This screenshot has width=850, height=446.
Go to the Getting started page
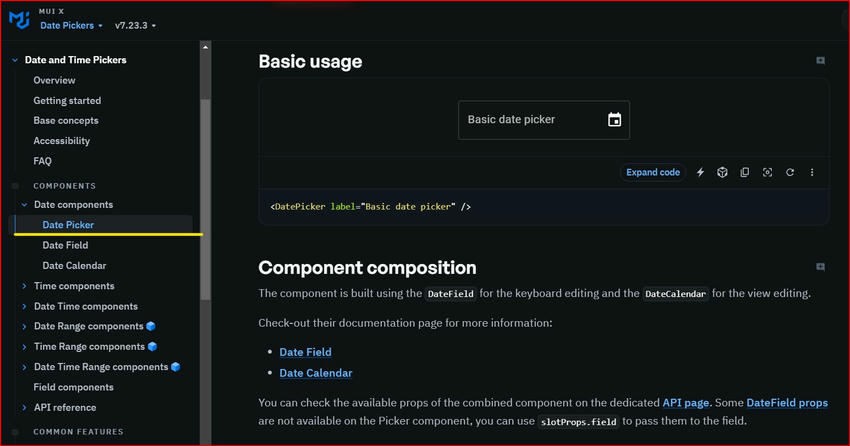click(67, 100)
